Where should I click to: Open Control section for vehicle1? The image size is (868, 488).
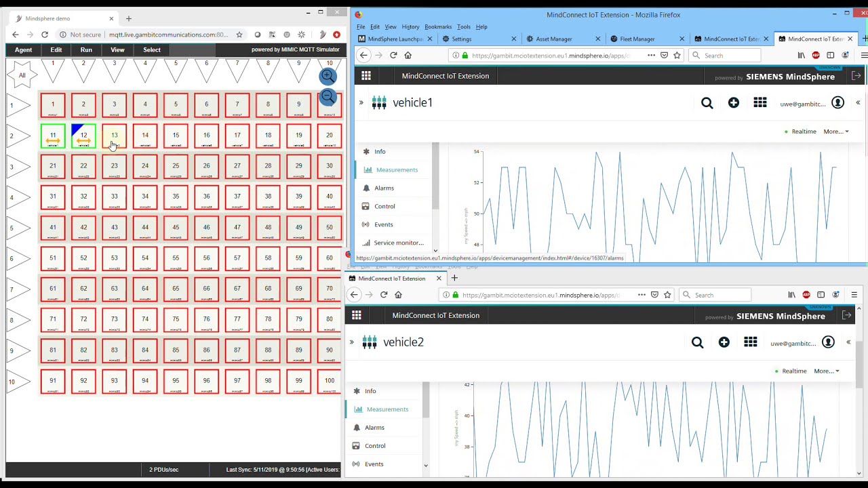tap(384, 207)
